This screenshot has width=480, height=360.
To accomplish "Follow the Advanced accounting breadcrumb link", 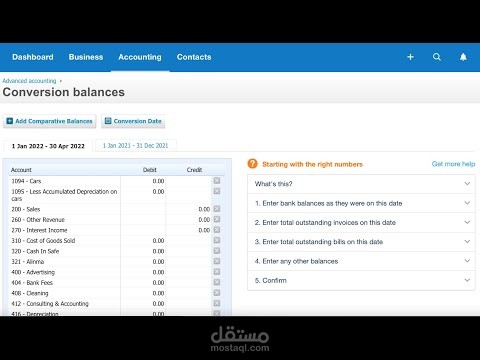I will [x=29, y=81].
